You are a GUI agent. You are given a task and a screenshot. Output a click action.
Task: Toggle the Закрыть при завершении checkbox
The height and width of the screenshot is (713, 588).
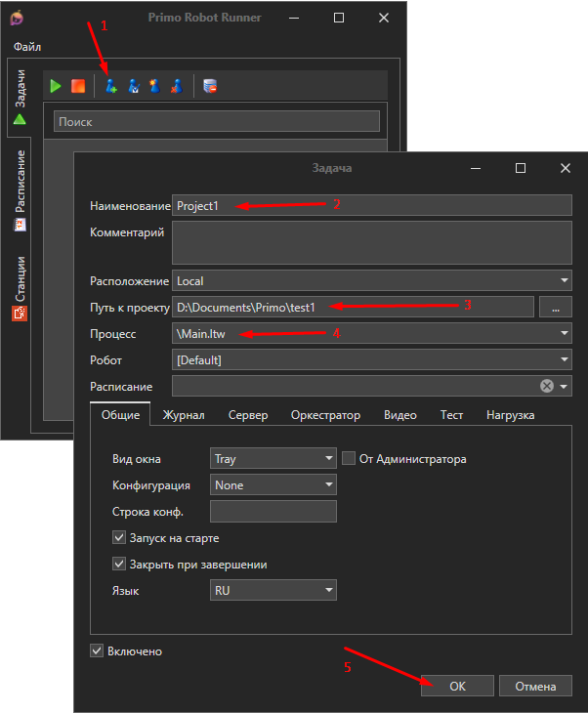119,564
